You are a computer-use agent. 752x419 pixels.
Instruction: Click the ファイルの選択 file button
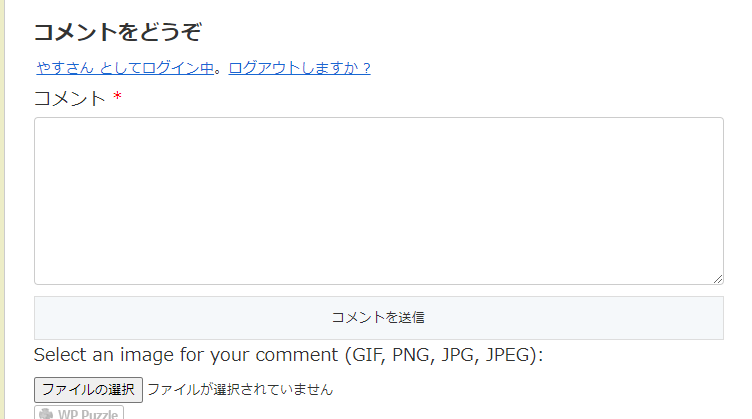pos(88,389)
